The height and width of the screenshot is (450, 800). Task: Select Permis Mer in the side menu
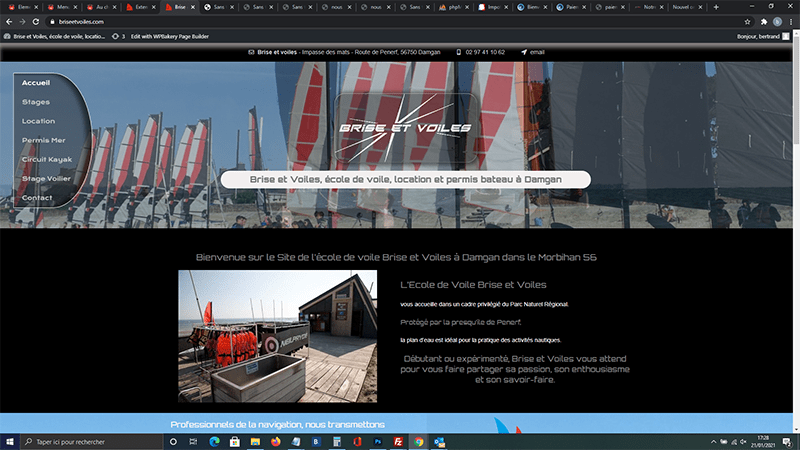pyautogui.click(x=43, y=140)
